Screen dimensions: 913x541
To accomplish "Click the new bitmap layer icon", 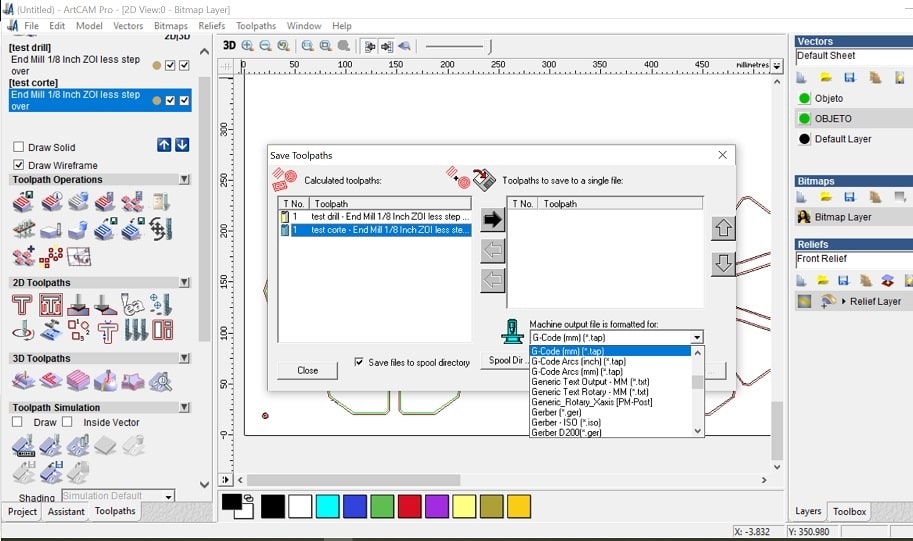I will click(x=801, y=197).
